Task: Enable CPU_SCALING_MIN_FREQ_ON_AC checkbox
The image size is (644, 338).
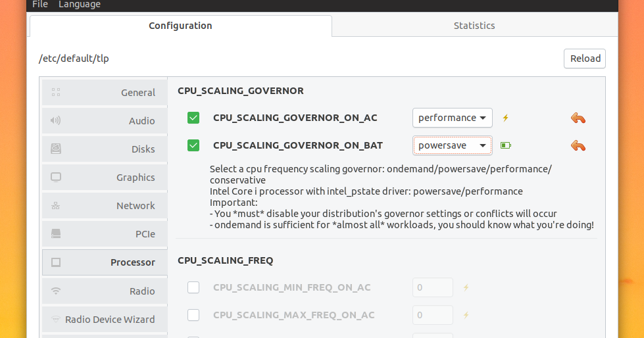Action: [x=193, y=287]
